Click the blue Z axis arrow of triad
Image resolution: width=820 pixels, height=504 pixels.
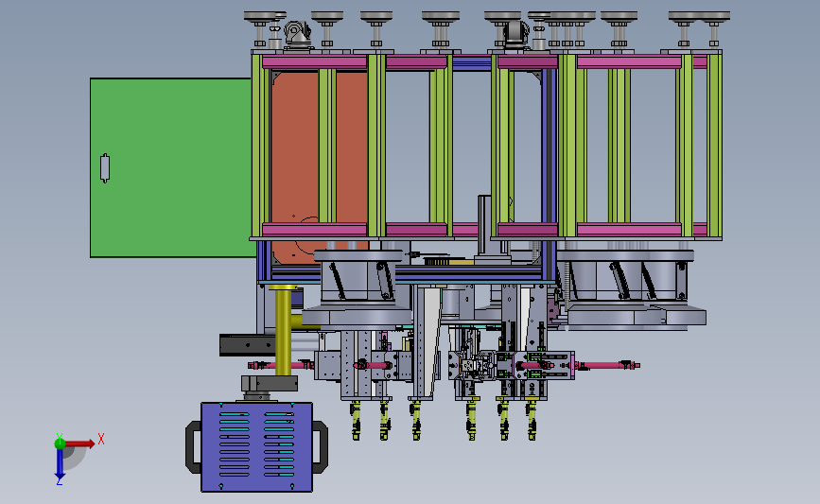60,463
